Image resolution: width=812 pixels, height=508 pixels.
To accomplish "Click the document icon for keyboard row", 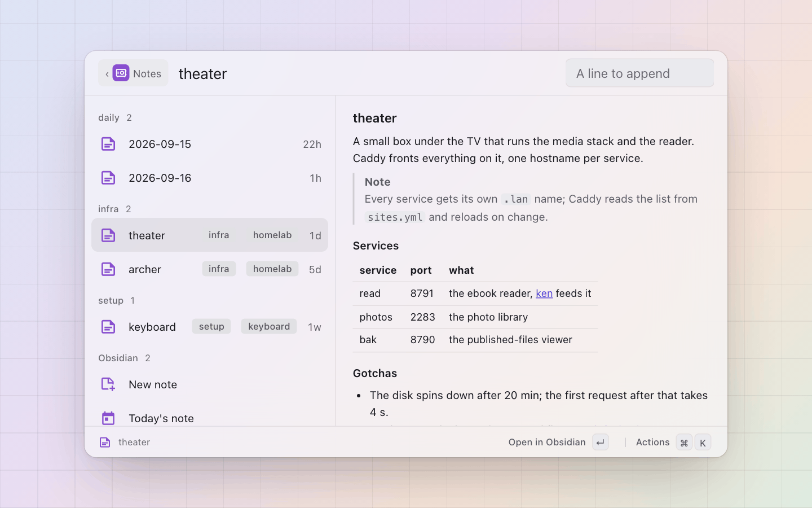I will point(108,327).
